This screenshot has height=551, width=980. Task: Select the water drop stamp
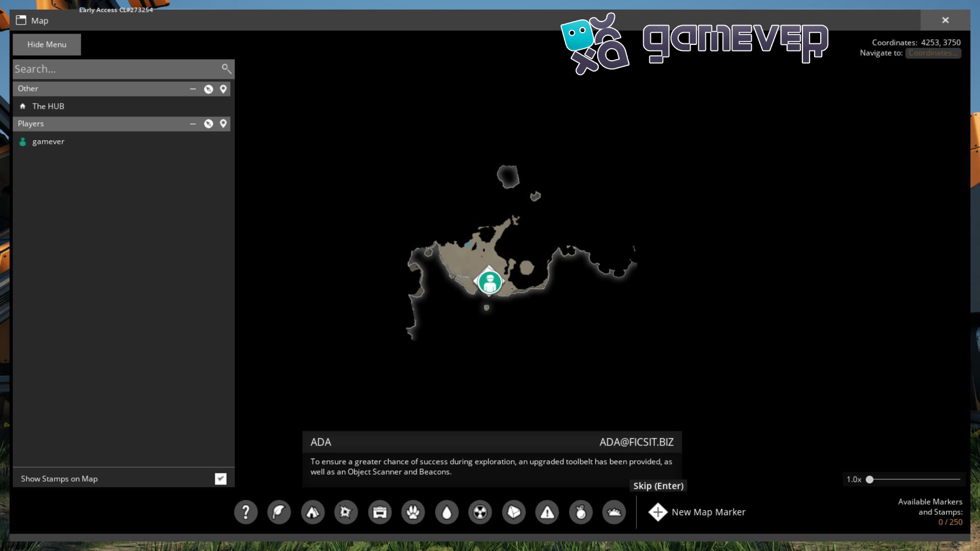tap(447, 512)
